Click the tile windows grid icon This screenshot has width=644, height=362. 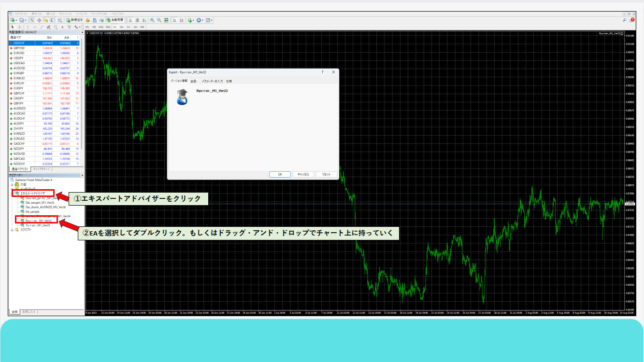166,20
